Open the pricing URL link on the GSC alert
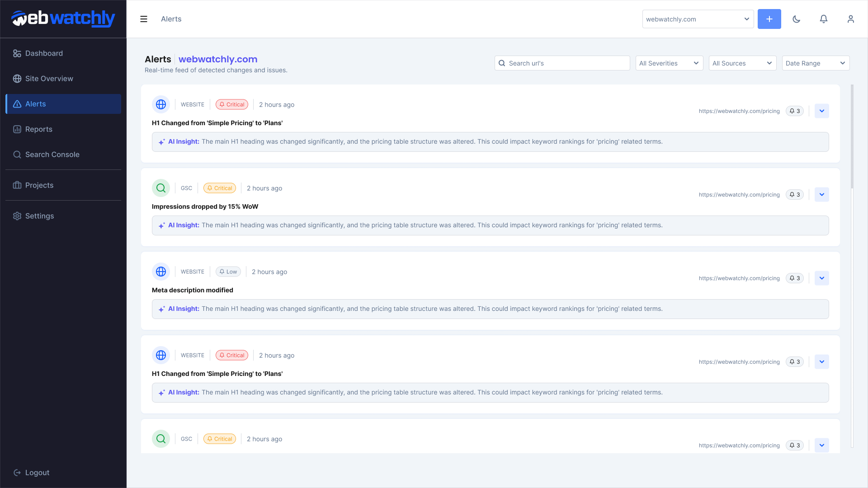 (x=739, y=195)
